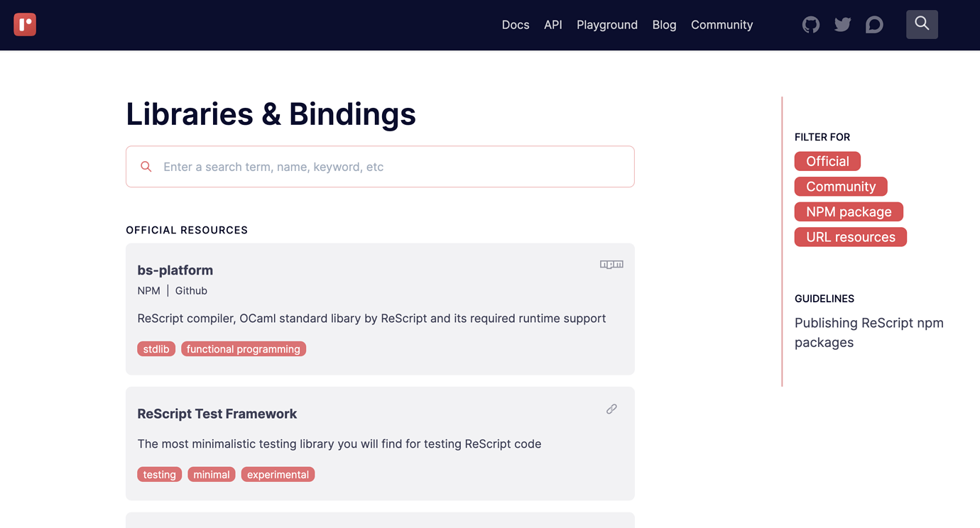Go to the Docs menu item
The width and height of the screenshot is (980, 528).
(516, 25)
